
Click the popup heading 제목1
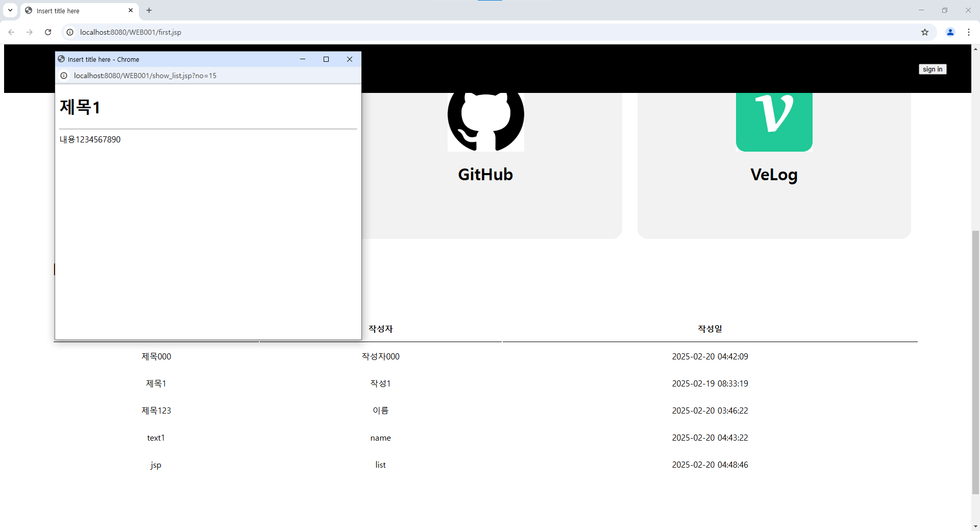[80, 107]
